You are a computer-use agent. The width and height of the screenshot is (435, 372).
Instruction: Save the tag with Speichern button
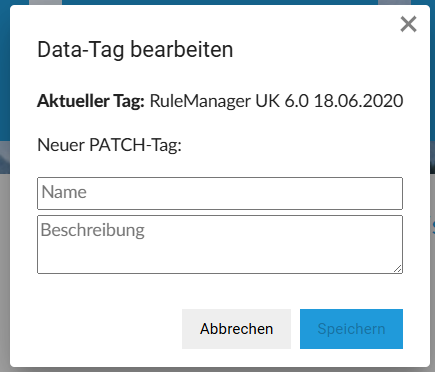351,329
